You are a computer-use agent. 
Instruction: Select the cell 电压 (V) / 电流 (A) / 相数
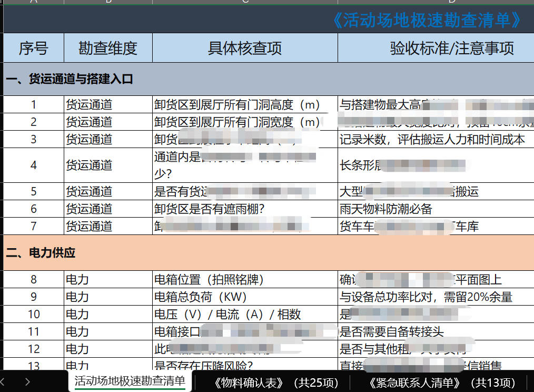tap(245, 314)
